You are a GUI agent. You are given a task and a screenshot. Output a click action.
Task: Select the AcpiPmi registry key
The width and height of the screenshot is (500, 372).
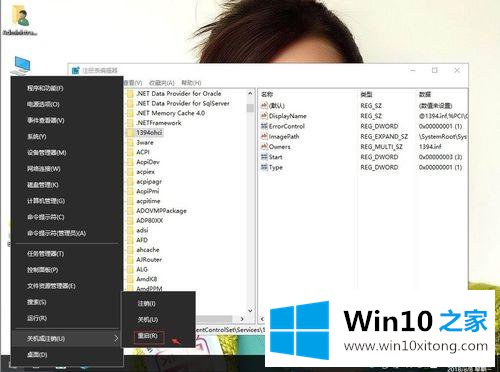pos(148,191)
